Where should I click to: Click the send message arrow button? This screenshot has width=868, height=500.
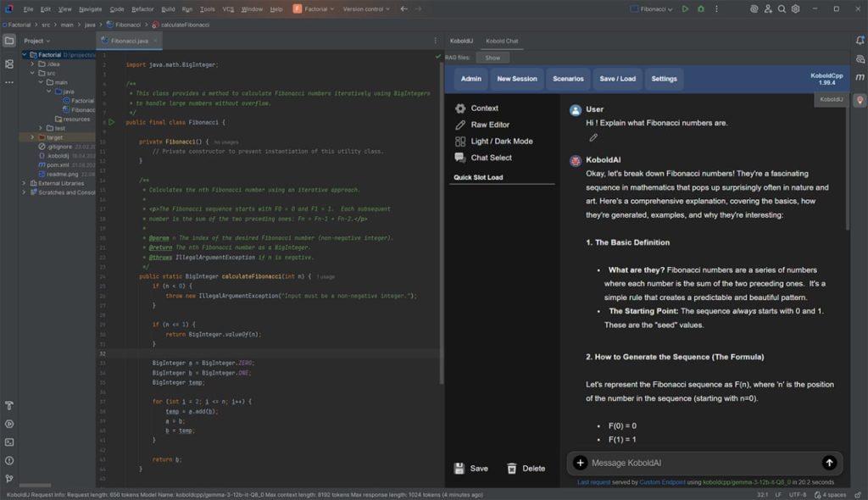pos(829,463)
